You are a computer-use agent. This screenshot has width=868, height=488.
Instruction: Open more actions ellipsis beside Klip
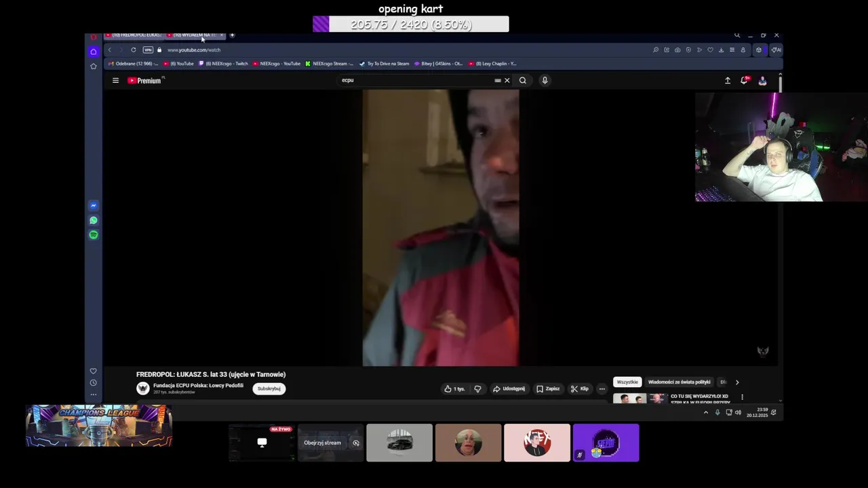(601, 389)
